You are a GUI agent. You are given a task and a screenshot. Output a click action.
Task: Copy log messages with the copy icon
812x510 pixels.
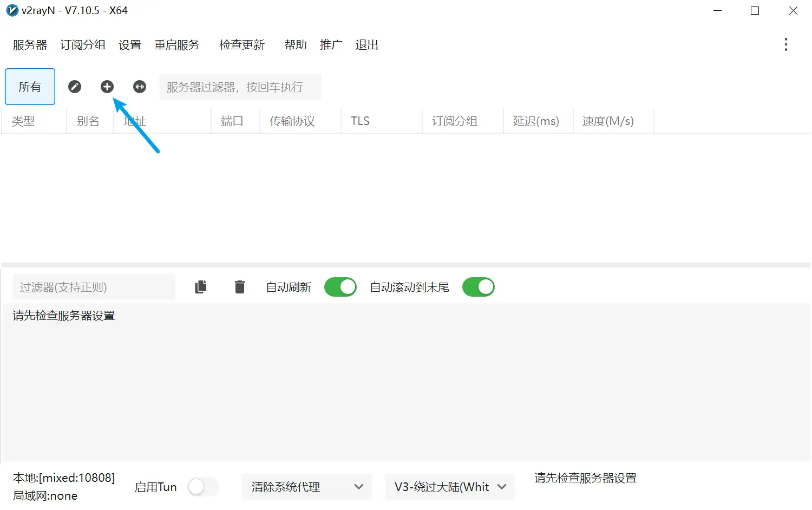[x=201, y=287]
